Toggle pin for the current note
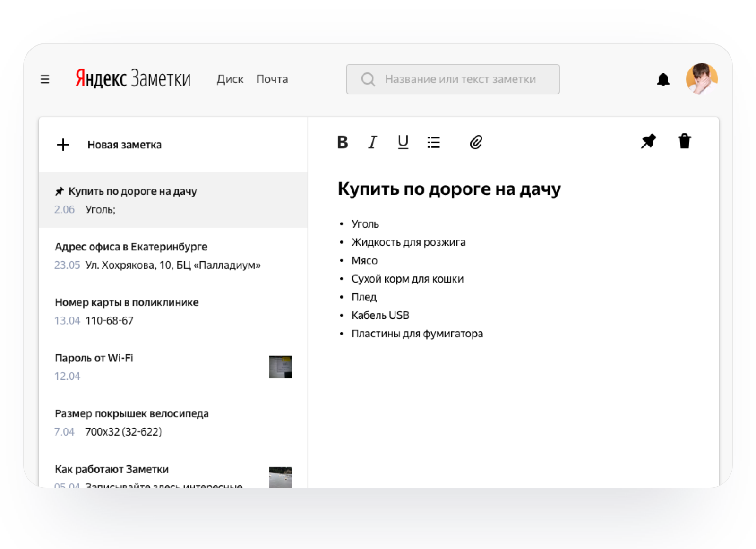The width and height of the screenshot is (756, 549). [648, 141]
